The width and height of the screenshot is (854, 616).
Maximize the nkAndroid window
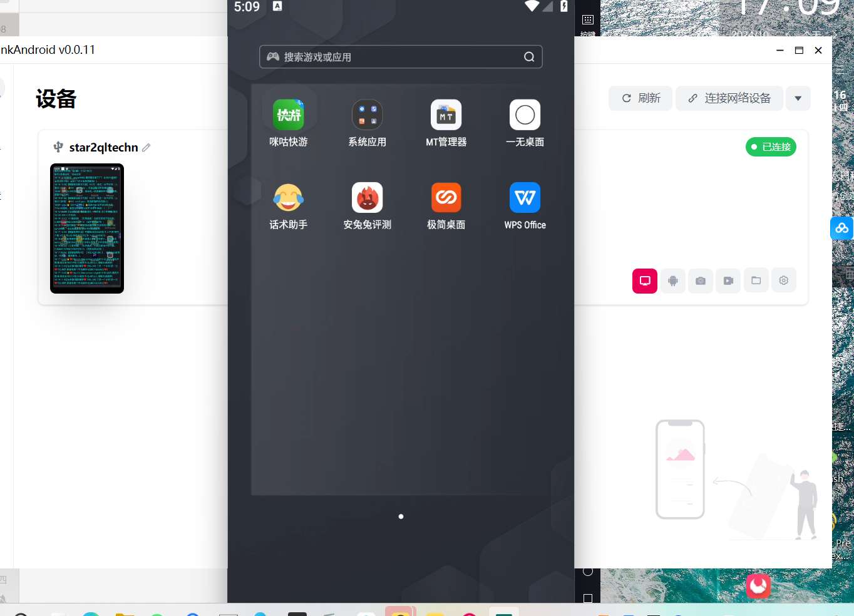point(799,50)
